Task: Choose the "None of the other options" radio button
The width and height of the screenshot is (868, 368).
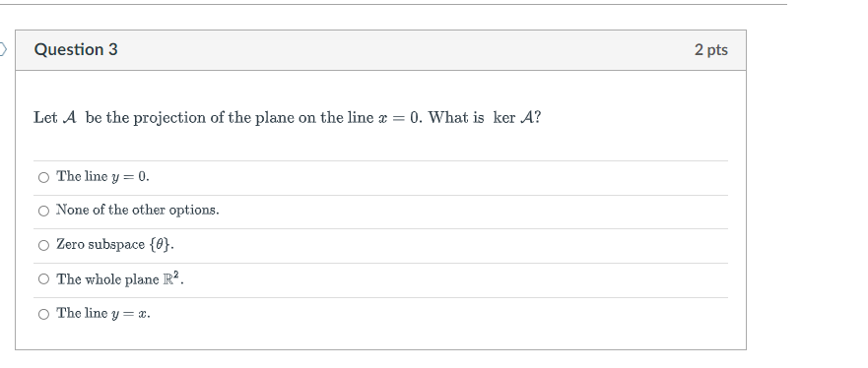Action: 43,212
